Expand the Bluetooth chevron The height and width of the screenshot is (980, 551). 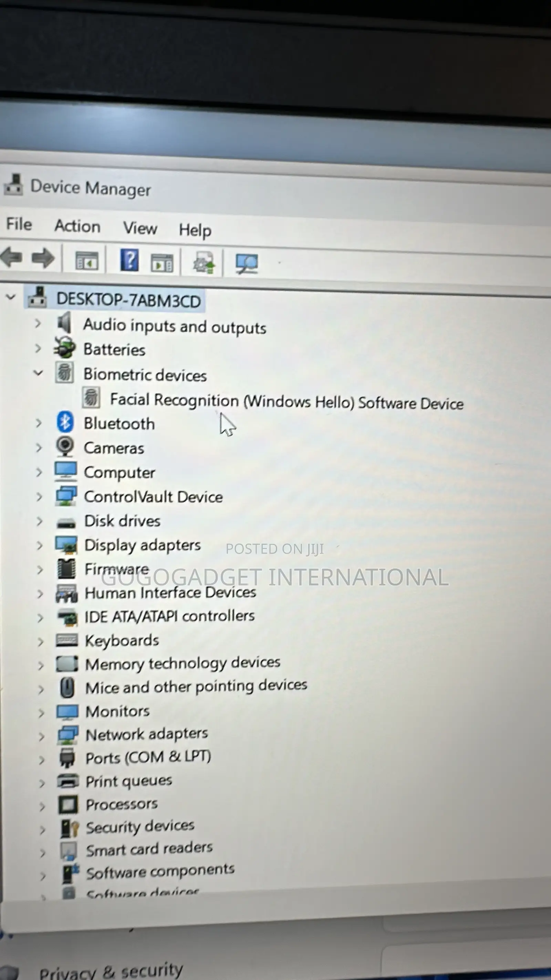pyautogui.click(x=39, y=423)
